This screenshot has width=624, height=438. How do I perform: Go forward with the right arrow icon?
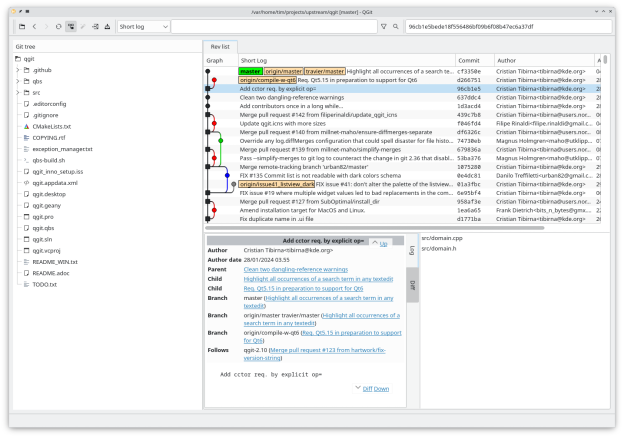point(47,26)
